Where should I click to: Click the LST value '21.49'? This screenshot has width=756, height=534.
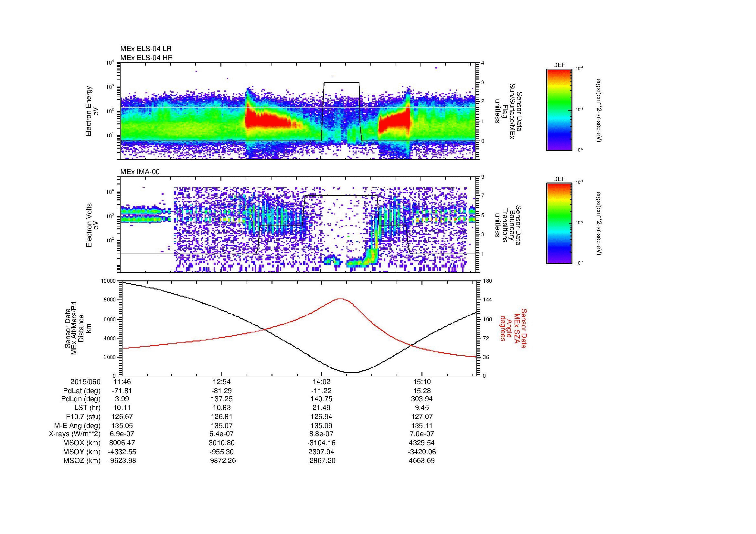321,408
